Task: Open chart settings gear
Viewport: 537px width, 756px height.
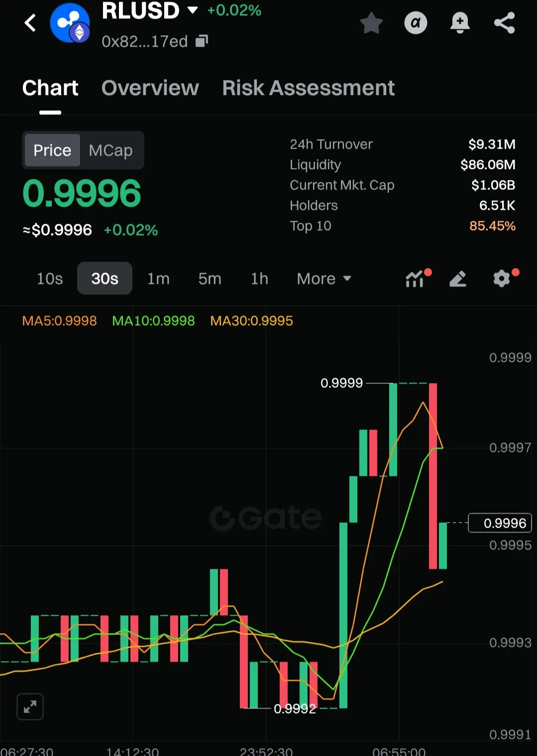Action: pyautogui.click(x=502, y=279)
